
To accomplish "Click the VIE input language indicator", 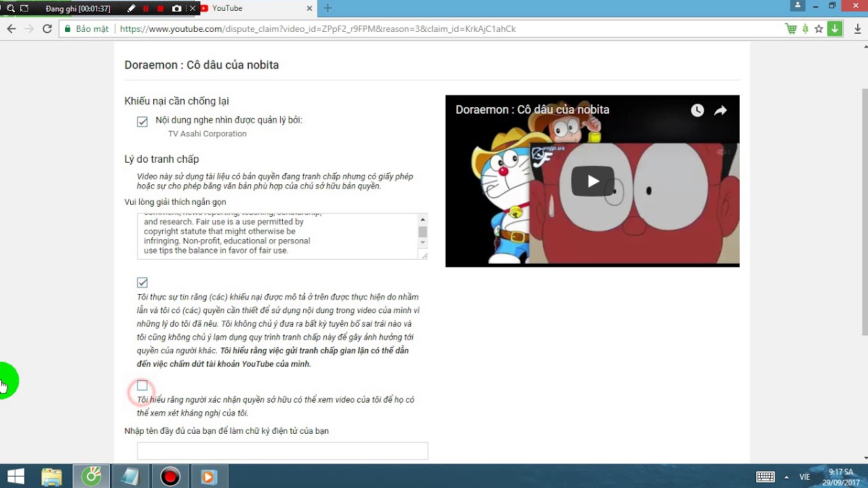I will coord(804,477).
